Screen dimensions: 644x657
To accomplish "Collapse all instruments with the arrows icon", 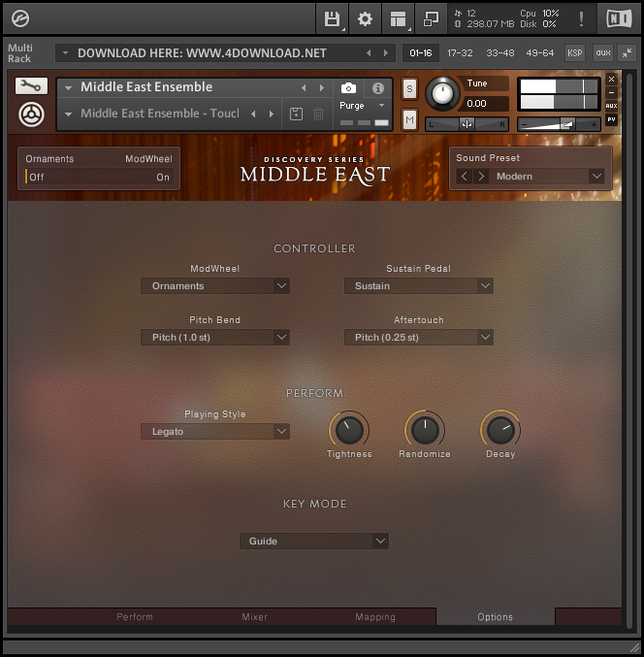I will pyautogui.click(x=627, y=52).
